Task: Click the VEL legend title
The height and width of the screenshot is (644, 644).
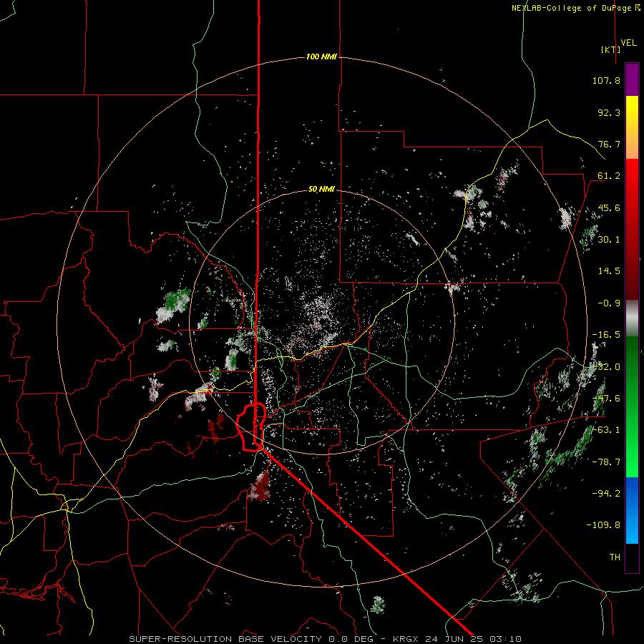Action: pos(628,43)
